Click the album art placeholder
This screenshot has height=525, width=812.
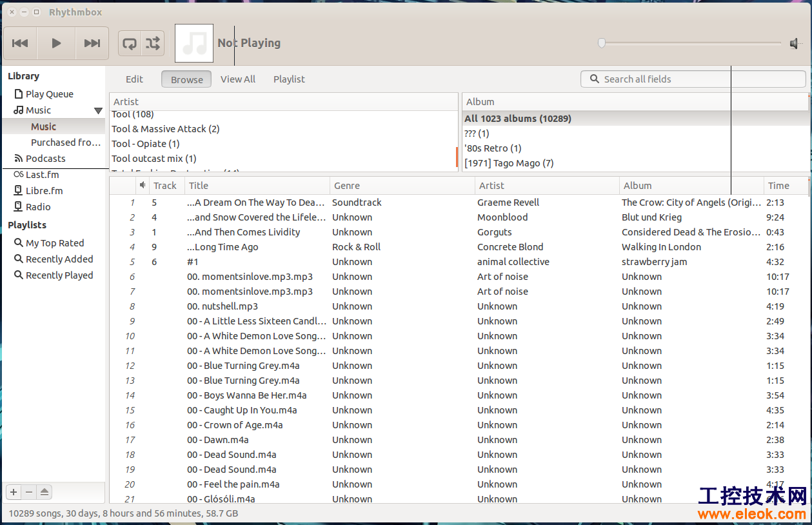coord(194,43)
